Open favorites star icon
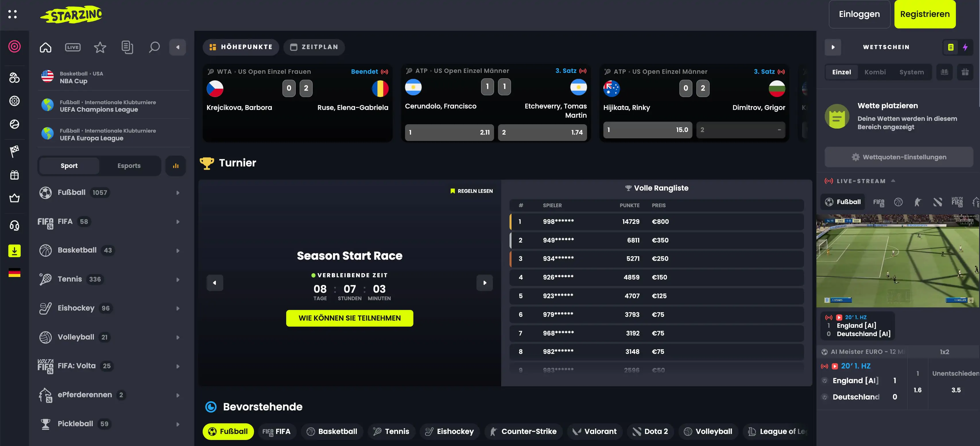The image size is (980, 446). click(x=100, y=47)
